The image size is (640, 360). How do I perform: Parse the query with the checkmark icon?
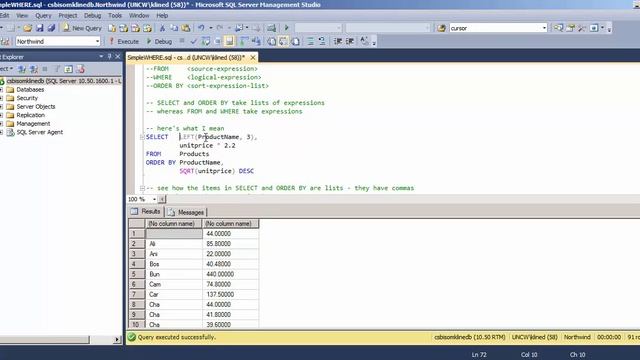pyautogui.click(x=193, y=41)
